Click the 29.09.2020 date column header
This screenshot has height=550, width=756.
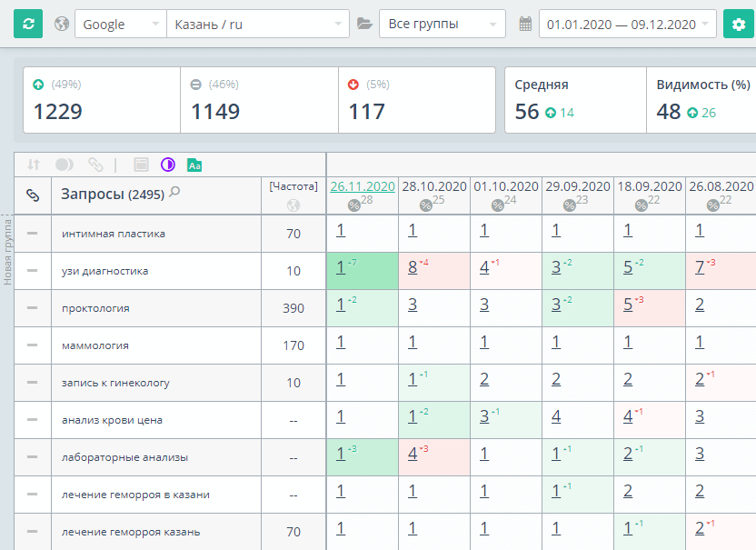coord(578,186)
